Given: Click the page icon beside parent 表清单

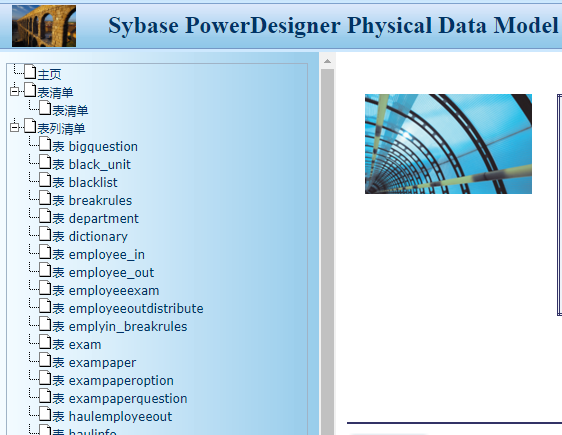Looking at the screenshot, I should click(30, 90).
